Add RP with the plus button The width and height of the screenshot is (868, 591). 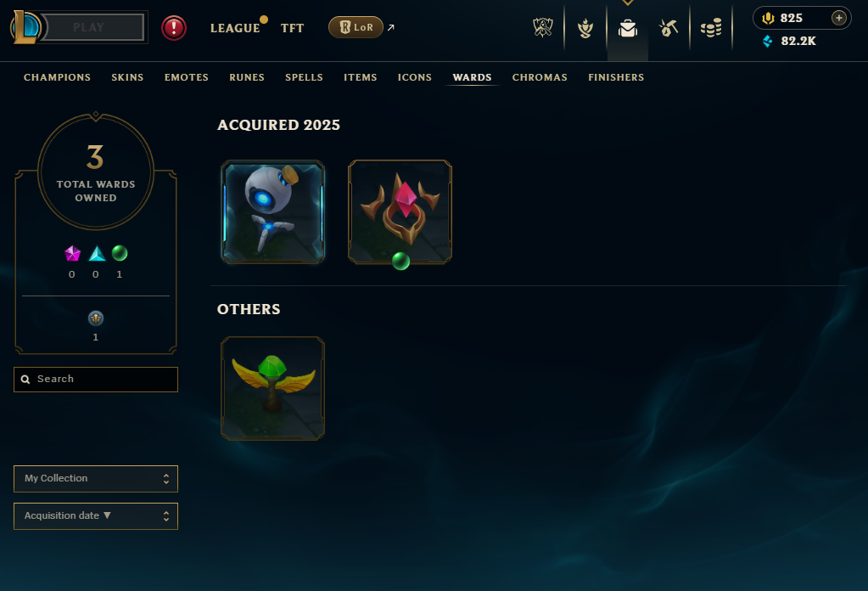tap(839, 18)
